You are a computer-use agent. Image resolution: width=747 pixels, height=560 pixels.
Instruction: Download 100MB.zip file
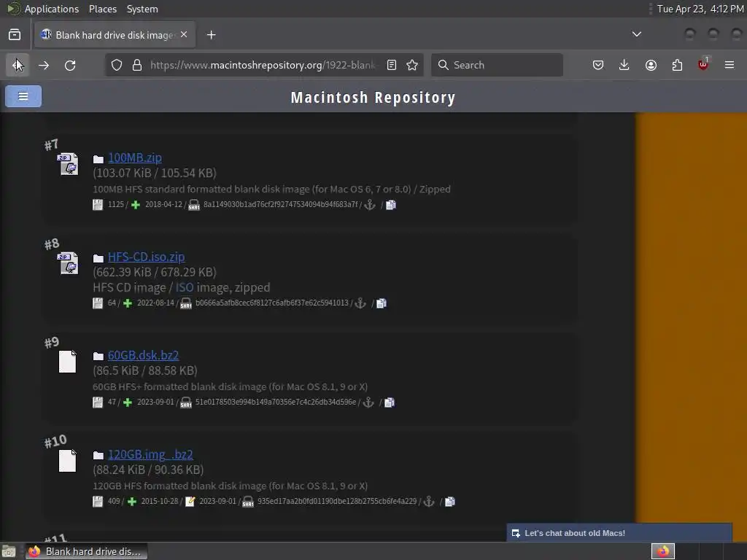point(135,157)
